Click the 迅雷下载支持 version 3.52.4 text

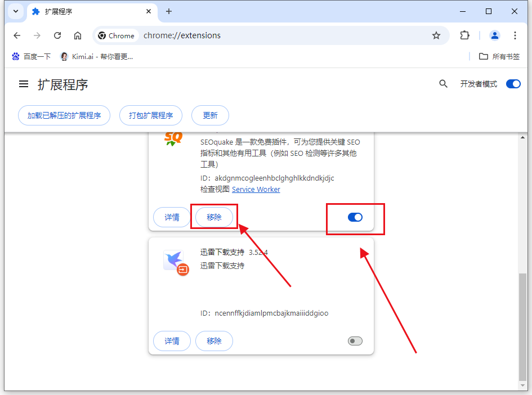[258, 253]
